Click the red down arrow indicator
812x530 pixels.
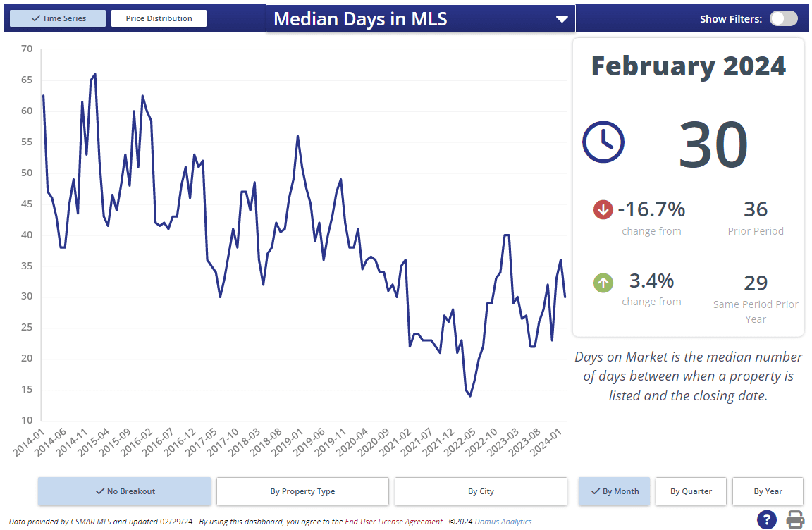603,209
